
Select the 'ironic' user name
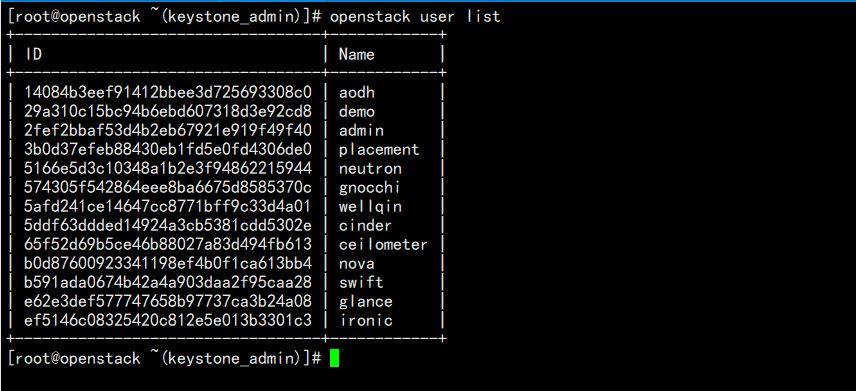tap(366, 320)
